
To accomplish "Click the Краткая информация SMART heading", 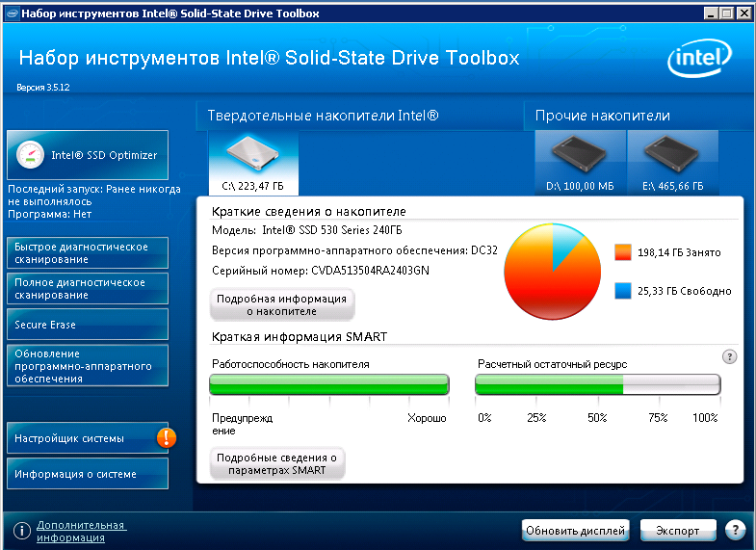I will [300, 336].
